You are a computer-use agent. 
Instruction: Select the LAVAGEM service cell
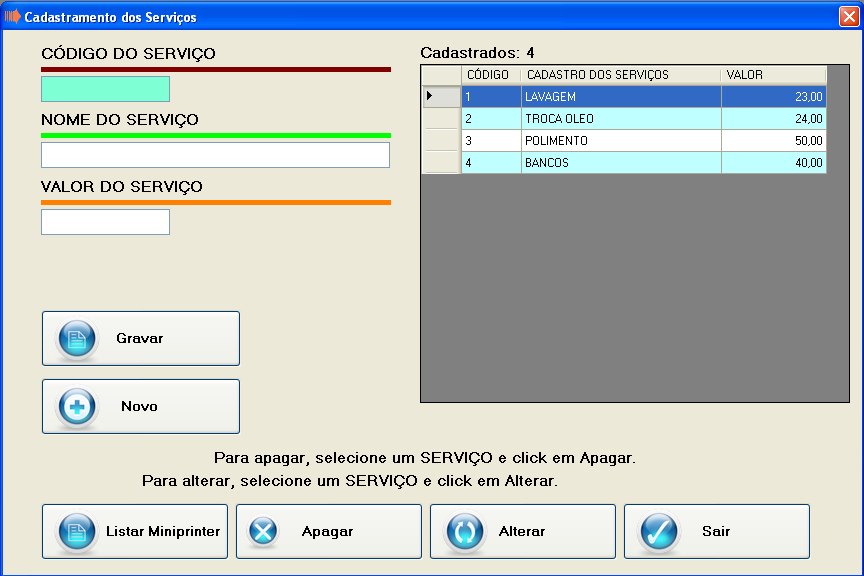[621, 96]
